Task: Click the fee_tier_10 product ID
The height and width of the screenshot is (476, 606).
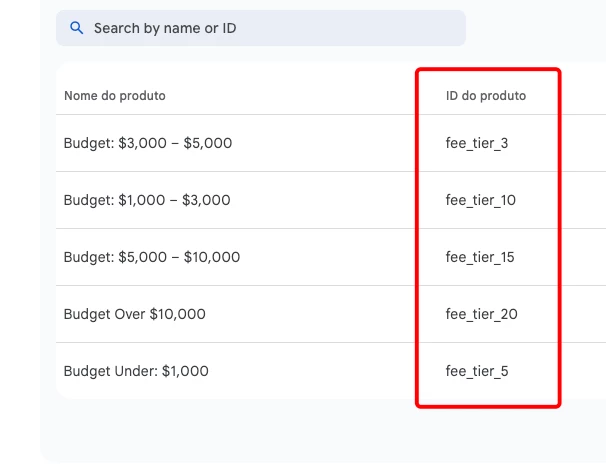Action: 481,200
